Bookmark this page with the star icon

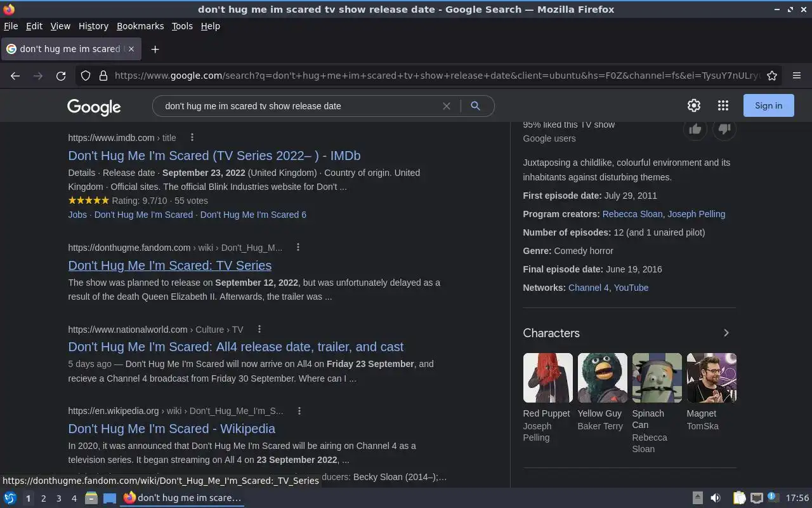click(x=772, y=76)
